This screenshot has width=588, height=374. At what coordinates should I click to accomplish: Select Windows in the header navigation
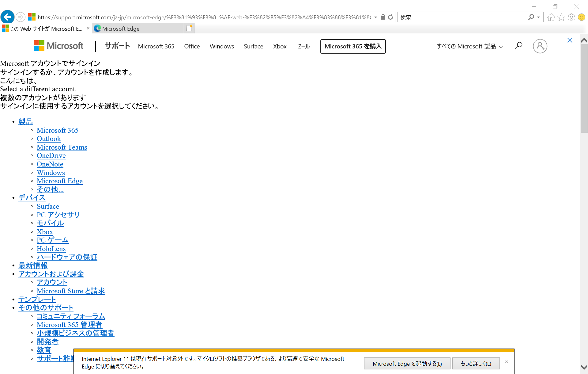tap(222, 46)
